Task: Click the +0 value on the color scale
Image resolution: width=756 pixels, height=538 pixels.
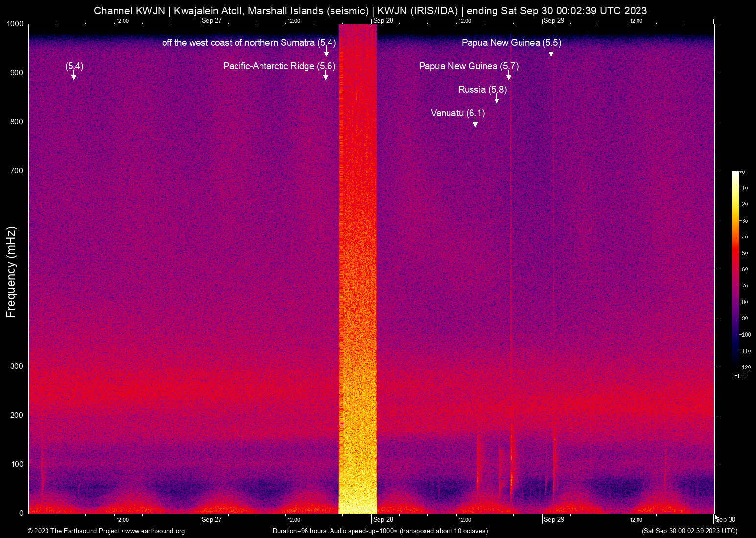Action: [742, 172]
